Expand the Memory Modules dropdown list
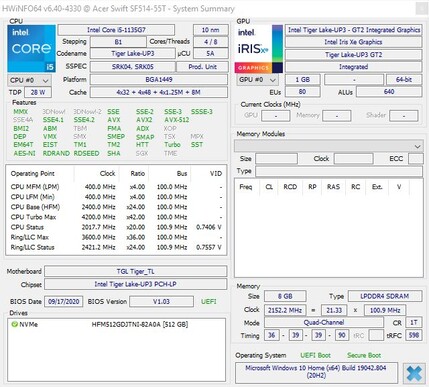429x387 pixels. [328, 146]
